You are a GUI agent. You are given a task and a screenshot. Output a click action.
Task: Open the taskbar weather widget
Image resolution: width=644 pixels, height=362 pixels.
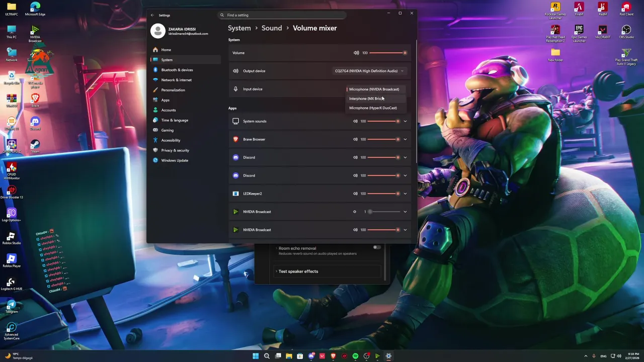(19, 356)
